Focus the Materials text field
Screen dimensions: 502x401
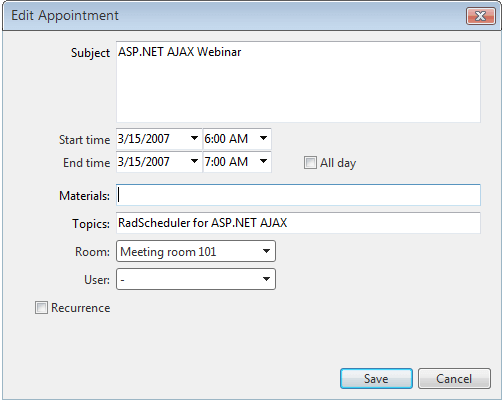(298, 195)
